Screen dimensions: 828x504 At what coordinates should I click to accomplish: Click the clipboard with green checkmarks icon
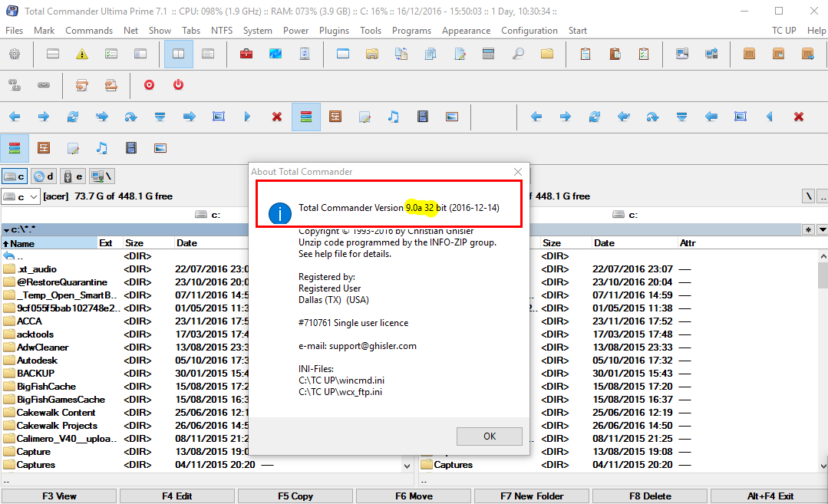[x=644, y=54]
